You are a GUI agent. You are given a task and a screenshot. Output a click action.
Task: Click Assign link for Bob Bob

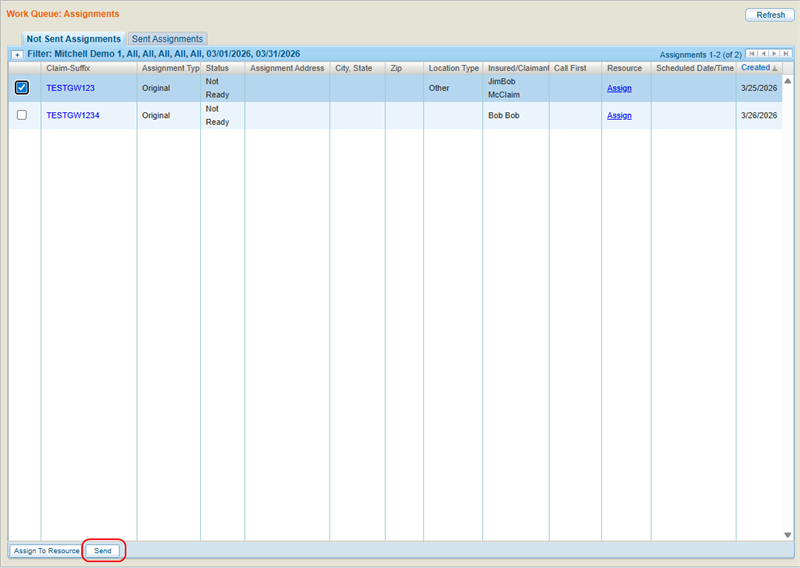619,116
